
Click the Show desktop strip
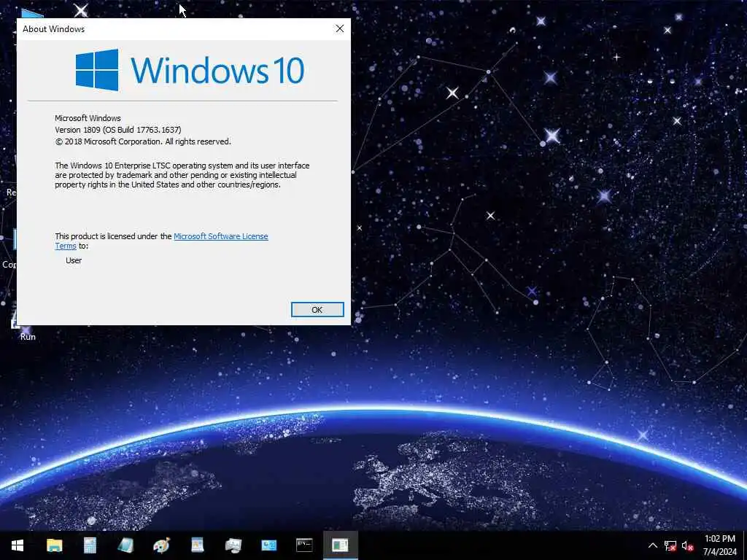tap(745, 545)
